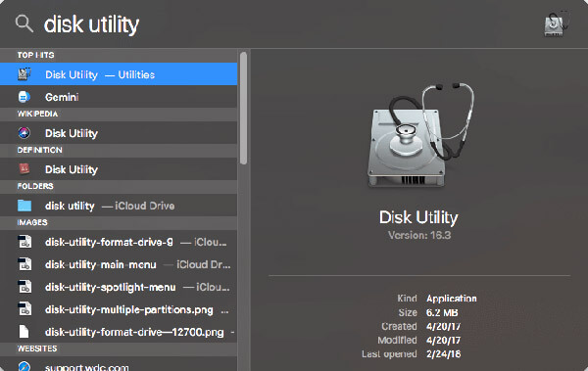Select disk-utility-format-drive—12700.png
This screenshot has width=588, height=371.
[x=119, y=332]
